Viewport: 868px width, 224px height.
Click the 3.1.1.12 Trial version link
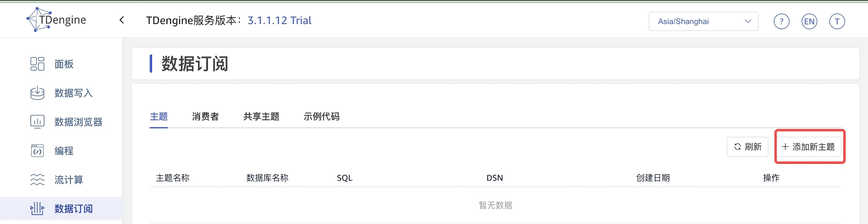pos(279,20)
